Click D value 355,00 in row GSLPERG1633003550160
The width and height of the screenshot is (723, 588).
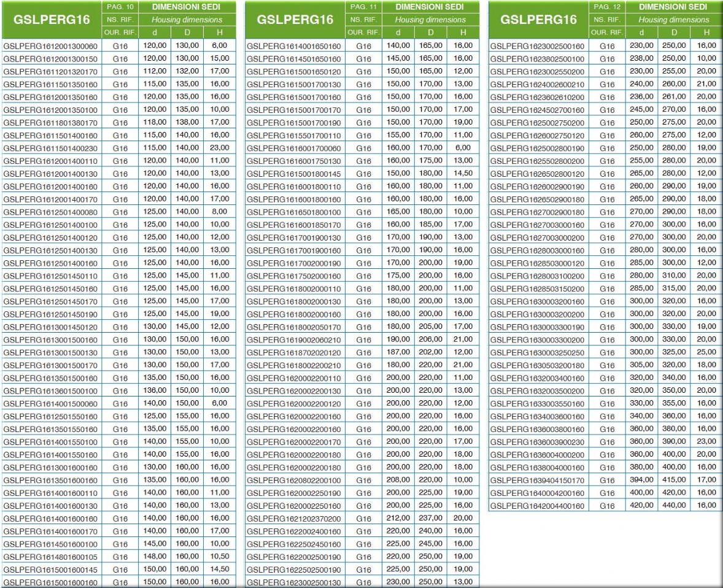[674, 403]
